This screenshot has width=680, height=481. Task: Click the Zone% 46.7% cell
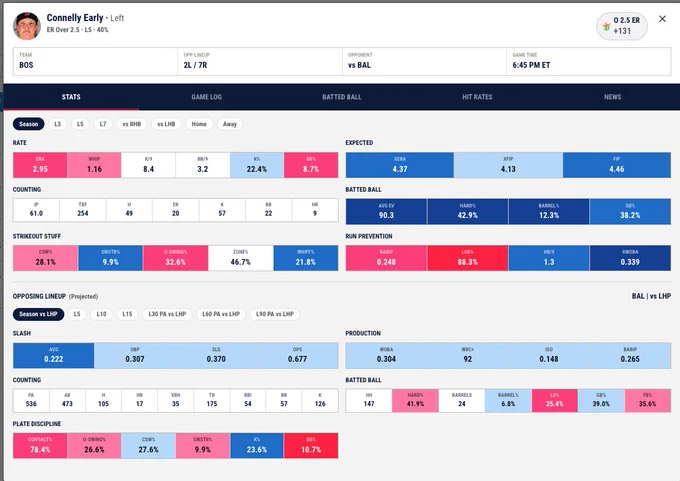241,258
